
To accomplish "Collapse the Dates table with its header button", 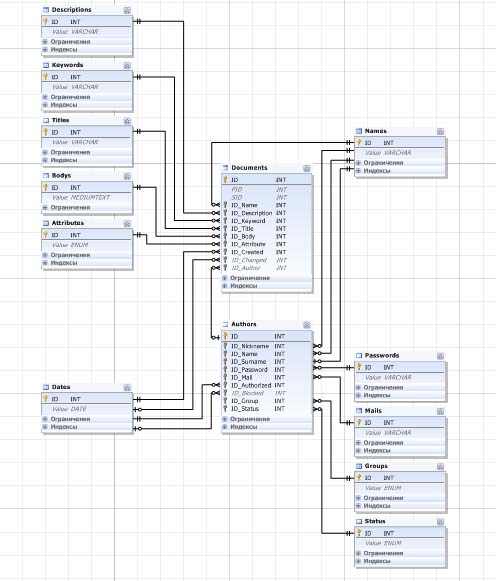I will coord(127,388).
